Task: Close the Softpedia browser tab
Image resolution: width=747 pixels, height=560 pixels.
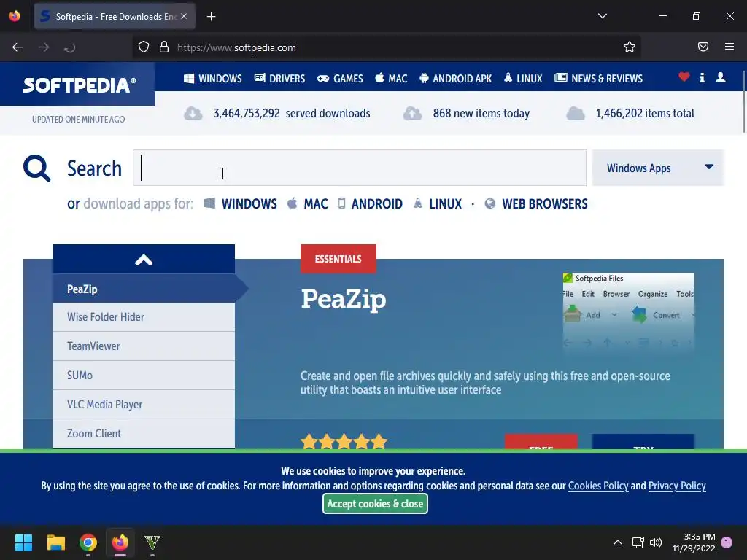Action: tap(184, 16)
